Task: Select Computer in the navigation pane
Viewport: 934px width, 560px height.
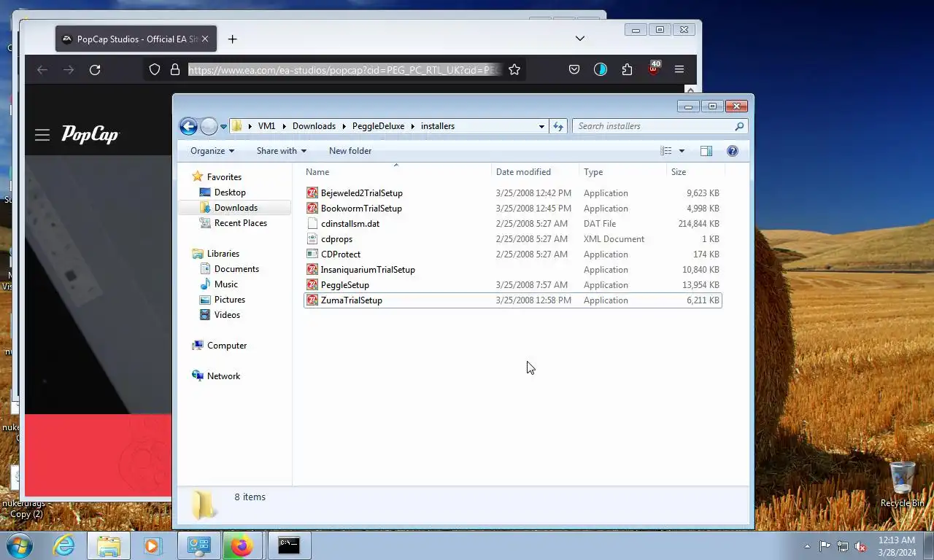Action: [x=227, y=346]
